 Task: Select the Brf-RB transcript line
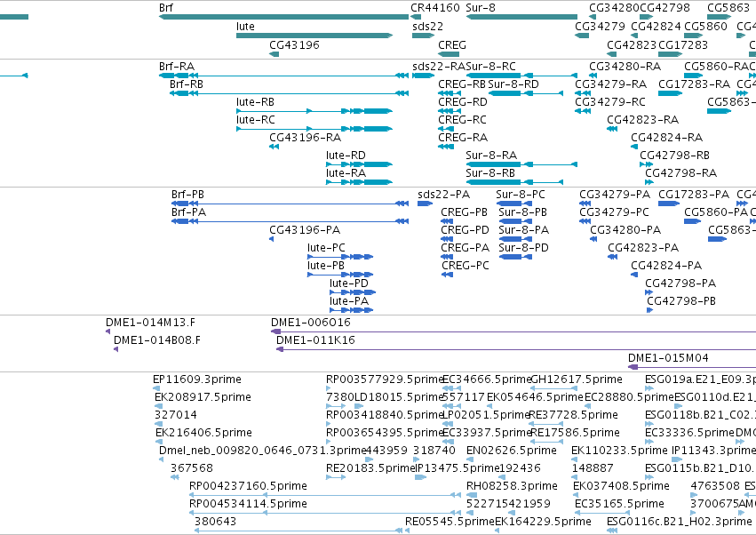coord(290,93)
